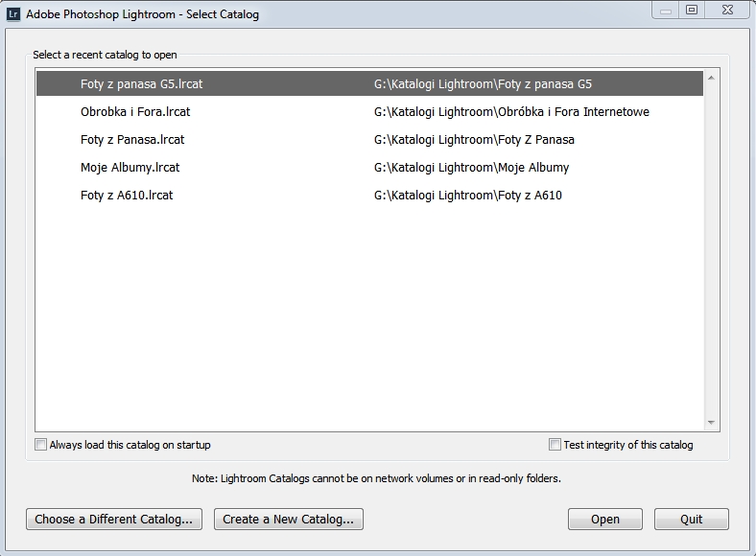
Task: Minimize the Select Catalog window
Action: coord(666,11)
